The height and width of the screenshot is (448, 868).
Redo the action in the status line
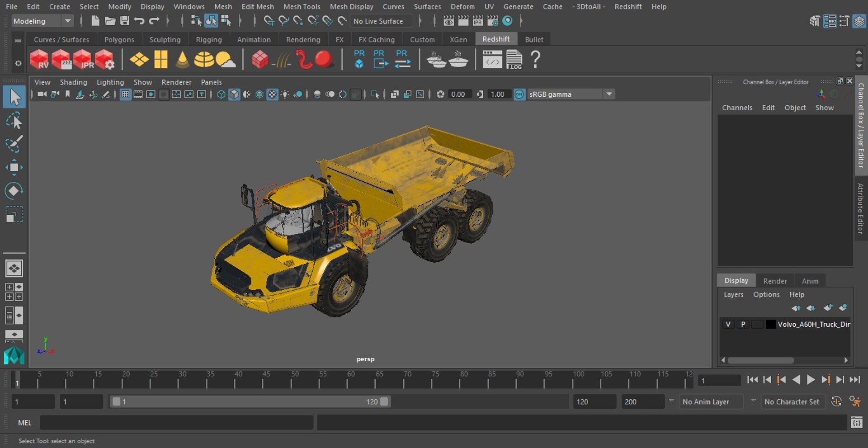(154, 21)
